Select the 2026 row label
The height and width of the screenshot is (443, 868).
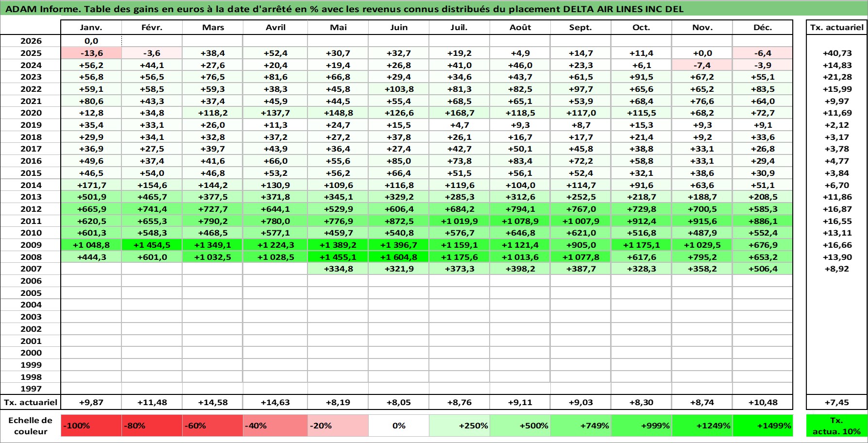31,41
